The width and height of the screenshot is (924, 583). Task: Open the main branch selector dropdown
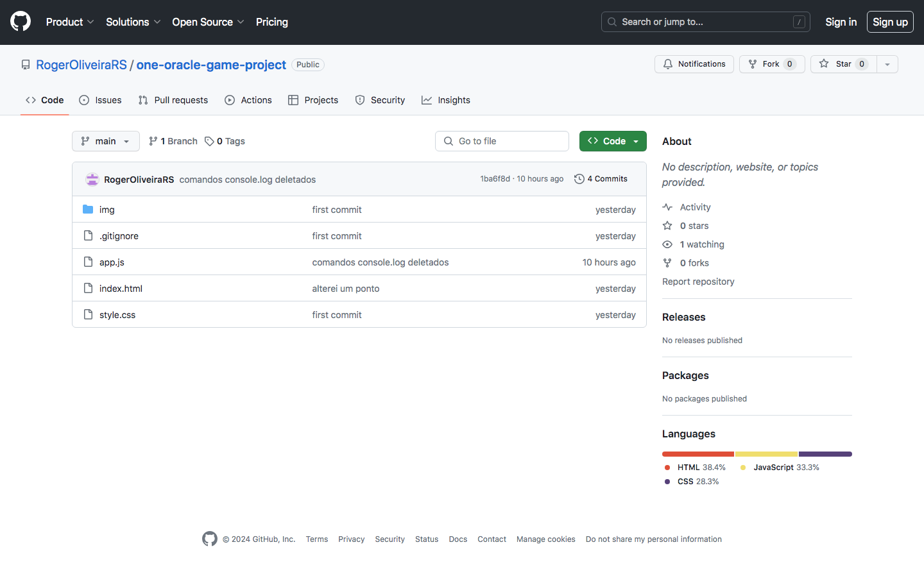[x=106, y=141]
